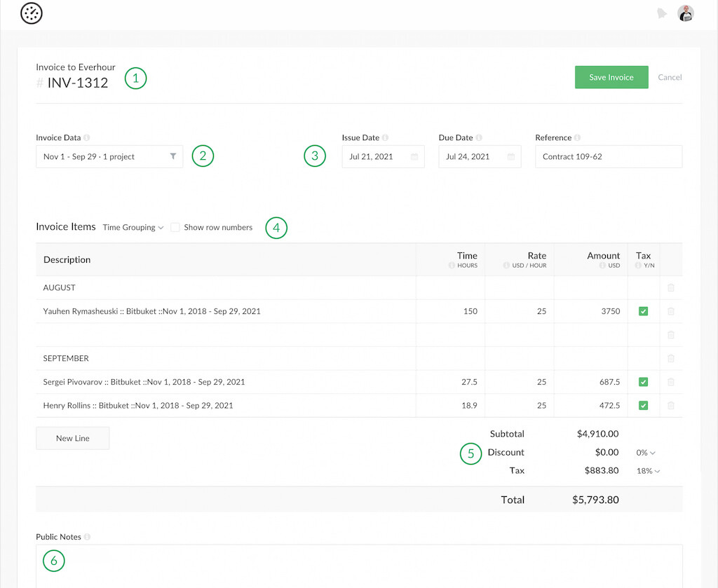This screenshot has width=718, height=588.
Task: Click the Everhour logo icon
Action: point(32,13)
